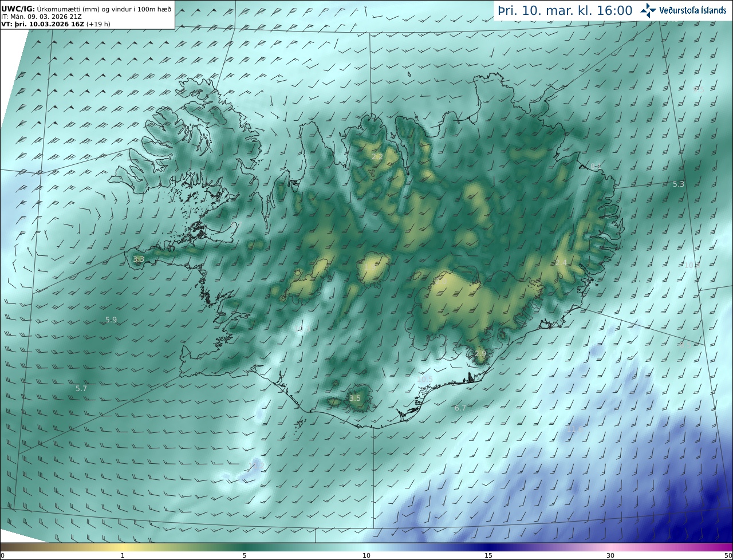Screen dimensions: 733x560
Task: Select the UWC/IG Úrkomumætti title line
Action: click(x=86, y=9)
